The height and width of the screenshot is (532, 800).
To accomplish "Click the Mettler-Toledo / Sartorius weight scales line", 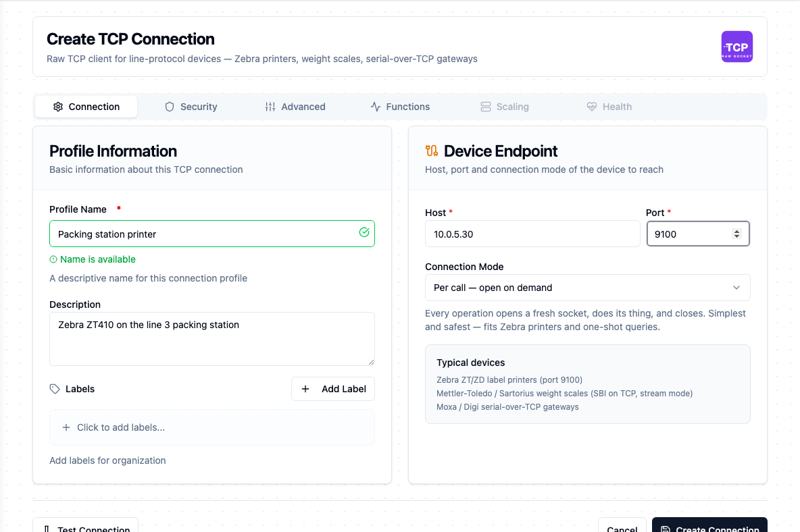I will [x=564, y=394].
